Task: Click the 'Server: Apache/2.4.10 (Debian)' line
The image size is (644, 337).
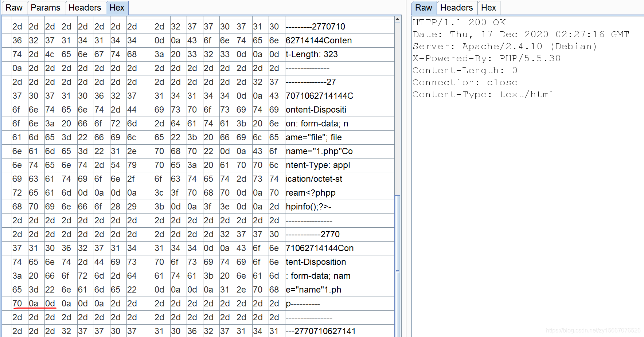Action: tap(505, 46)
